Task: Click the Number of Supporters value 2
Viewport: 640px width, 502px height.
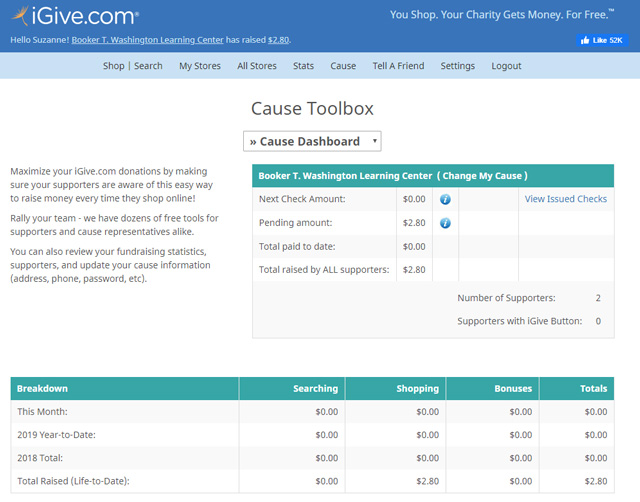Action: click(x=598, y=298)
